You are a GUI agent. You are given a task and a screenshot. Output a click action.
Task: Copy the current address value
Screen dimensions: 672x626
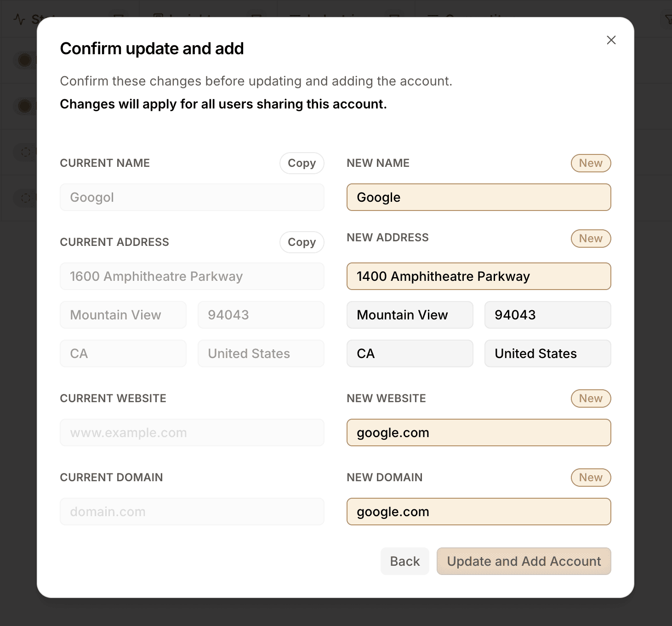coord(302,242)
